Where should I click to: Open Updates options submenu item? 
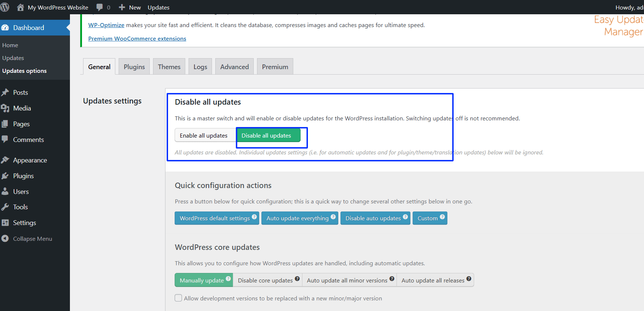(25, 71)
